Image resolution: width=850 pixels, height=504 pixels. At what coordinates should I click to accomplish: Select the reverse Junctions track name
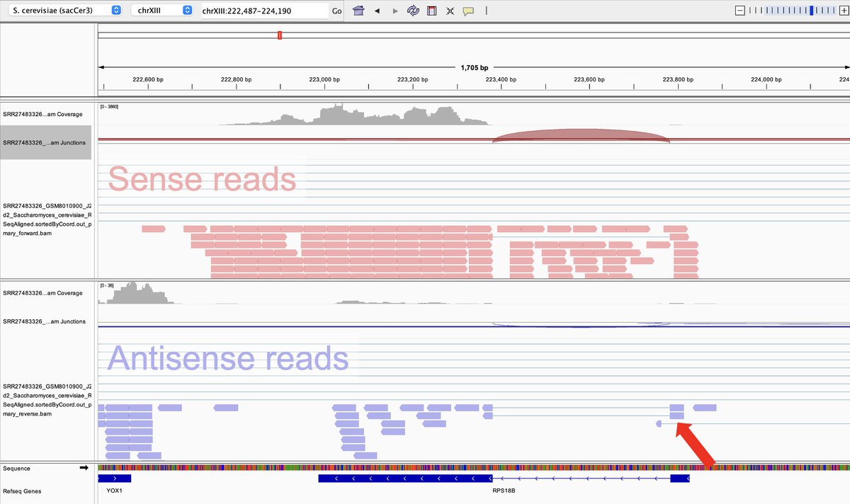click(x=44, y=321)
